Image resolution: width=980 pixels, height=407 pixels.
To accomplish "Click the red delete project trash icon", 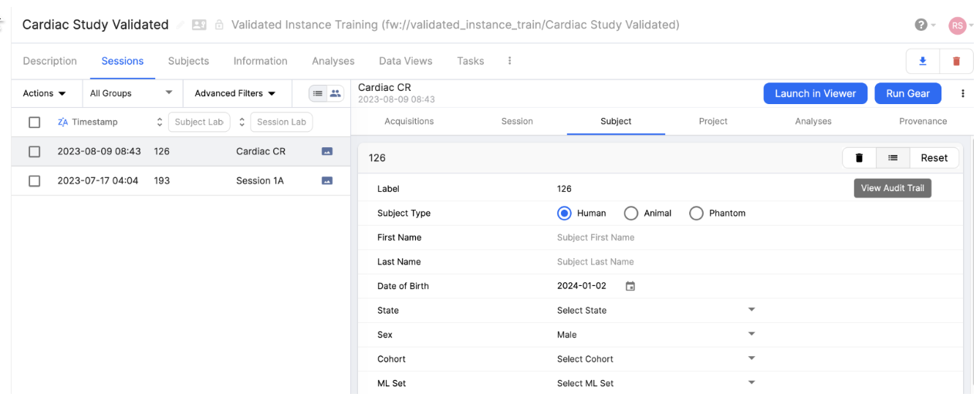I will (956, 61).
